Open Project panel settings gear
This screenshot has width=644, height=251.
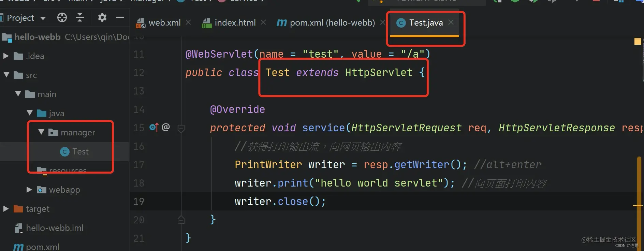click(102, 17)
